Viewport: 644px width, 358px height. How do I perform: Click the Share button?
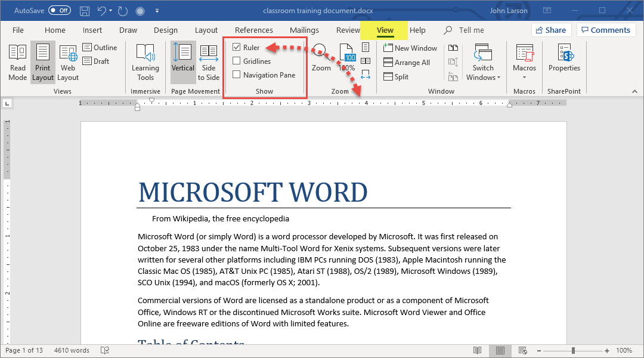(x=551, y=30)
